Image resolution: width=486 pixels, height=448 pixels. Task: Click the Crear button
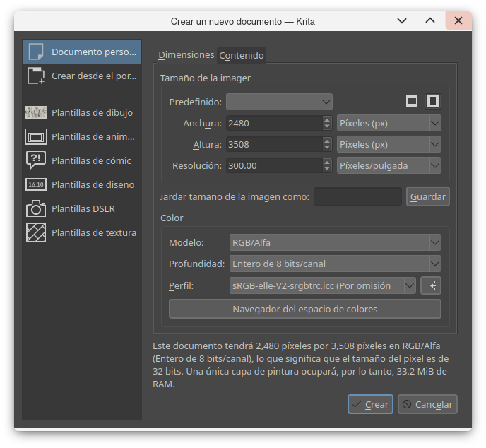(x=370, y=404)
